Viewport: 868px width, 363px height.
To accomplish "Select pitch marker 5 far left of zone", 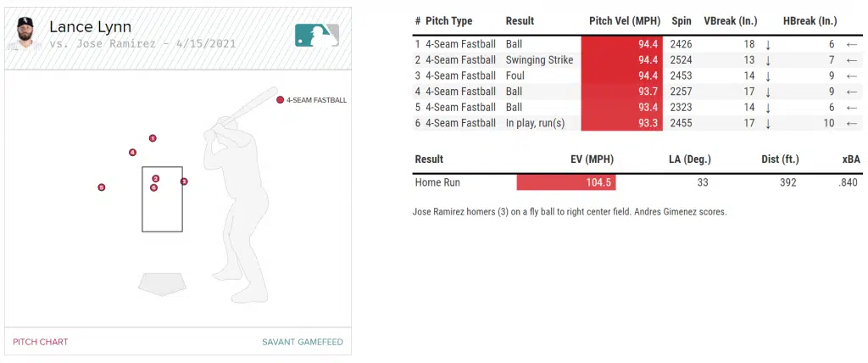I will [102, 187].
